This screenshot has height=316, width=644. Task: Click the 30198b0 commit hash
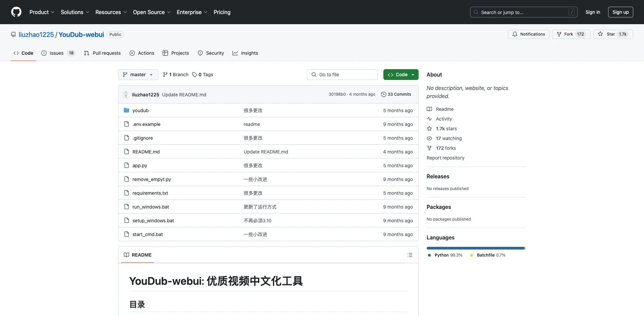click(337, 94)
